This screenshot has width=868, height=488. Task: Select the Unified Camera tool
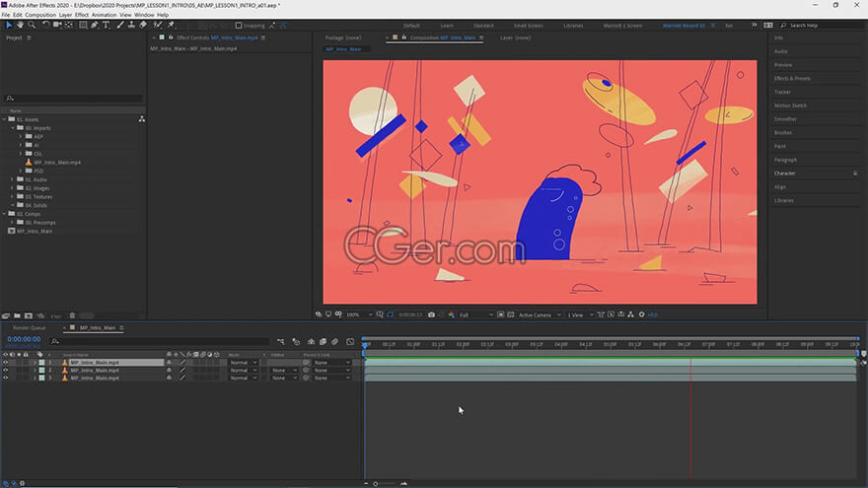[57, 25]
